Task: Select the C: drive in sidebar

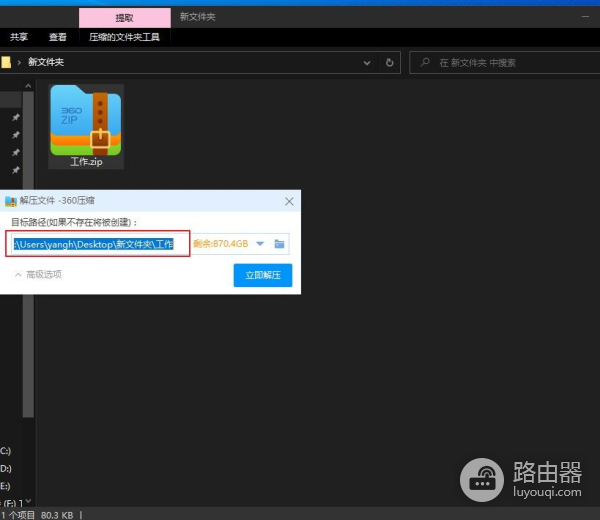Action: (x=6, y=451)
